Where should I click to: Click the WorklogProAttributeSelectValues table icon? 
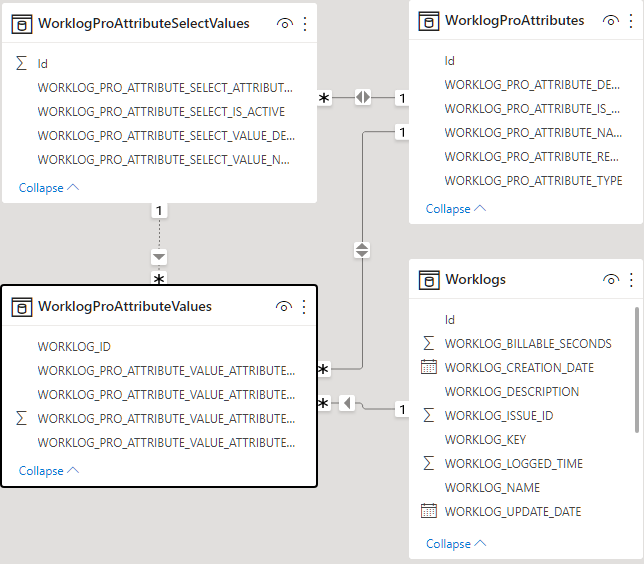tap(22, 23)
